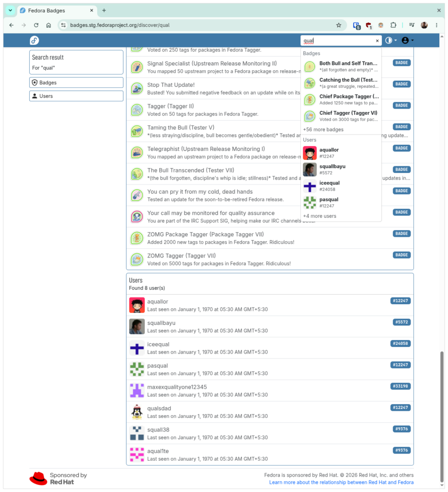Open the squall38 username
Screen dimensions: 448x492
158,430
